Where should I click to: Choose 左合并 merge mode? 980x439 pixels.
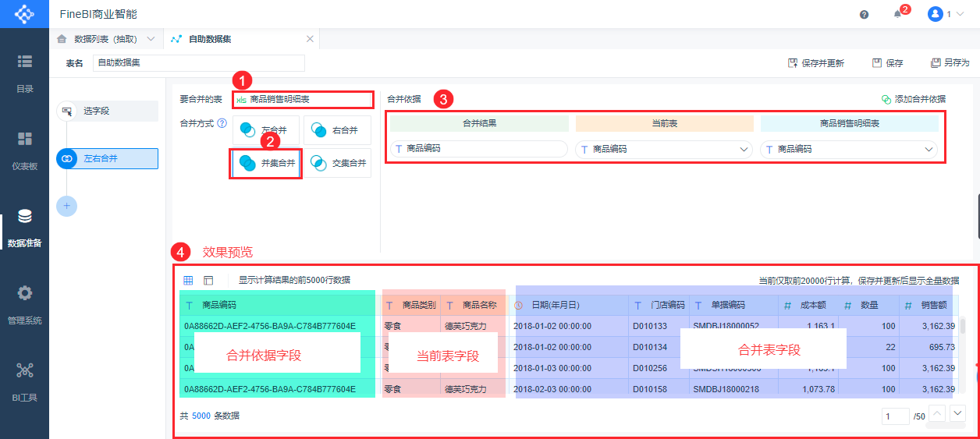(x=265, y=130)
